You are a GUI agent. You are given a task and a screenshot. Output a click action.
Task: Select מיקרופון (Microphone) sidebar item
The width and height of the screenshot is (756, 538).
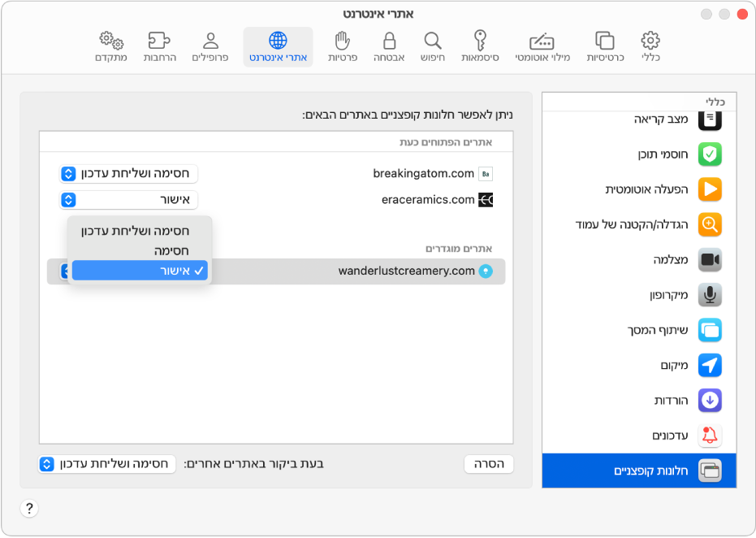pos(639,295)
